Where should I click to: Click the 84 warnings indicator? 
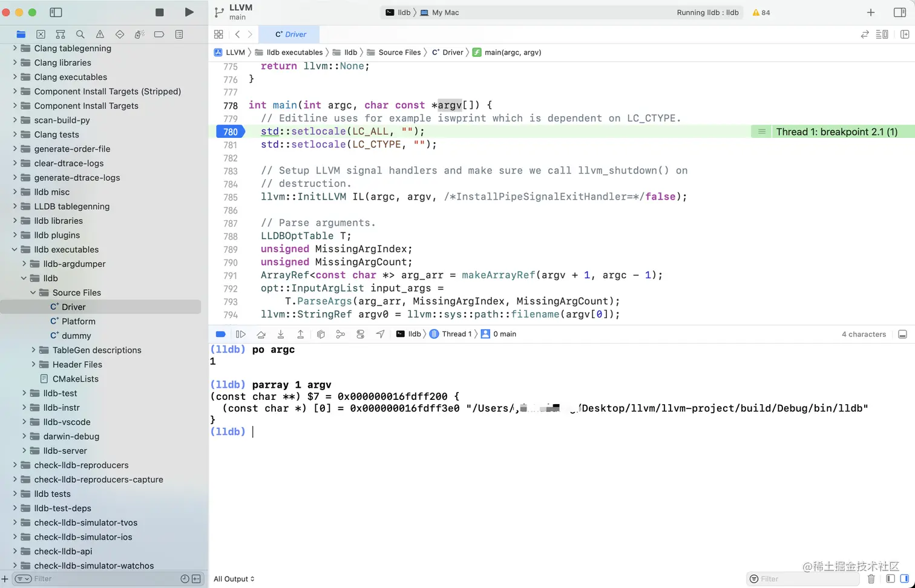(761, 12)
